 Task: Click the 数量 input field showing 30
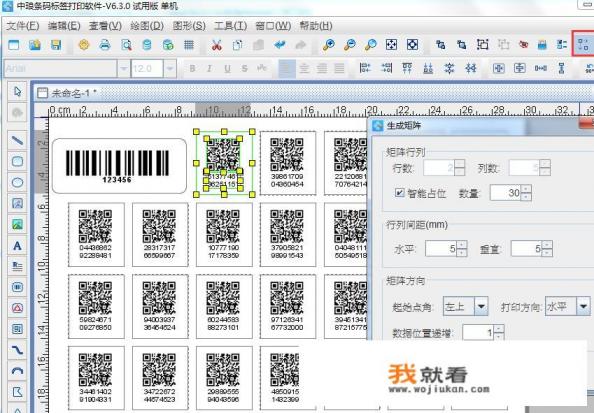(506, 192)
